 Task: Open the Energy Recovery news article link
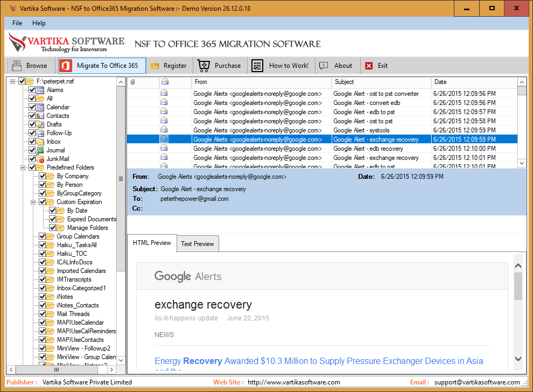click(319, 361)
